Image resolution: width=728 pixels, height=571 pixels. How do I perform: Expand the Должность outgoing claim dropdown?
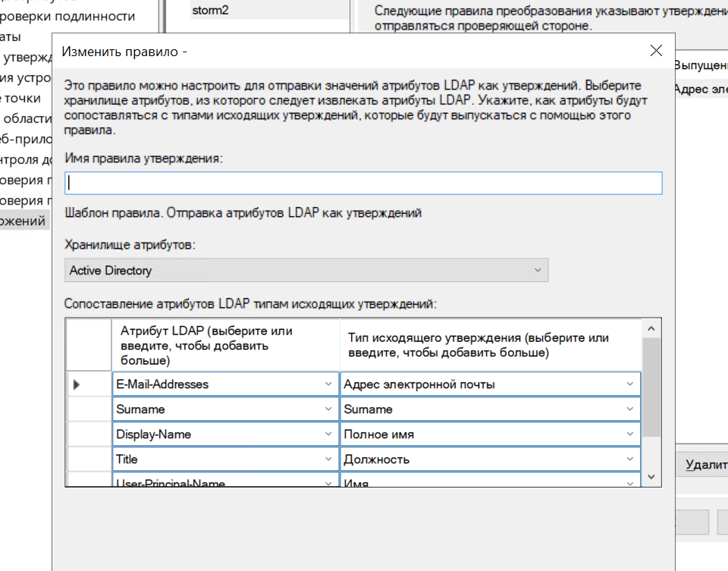[x=630, y=460]
